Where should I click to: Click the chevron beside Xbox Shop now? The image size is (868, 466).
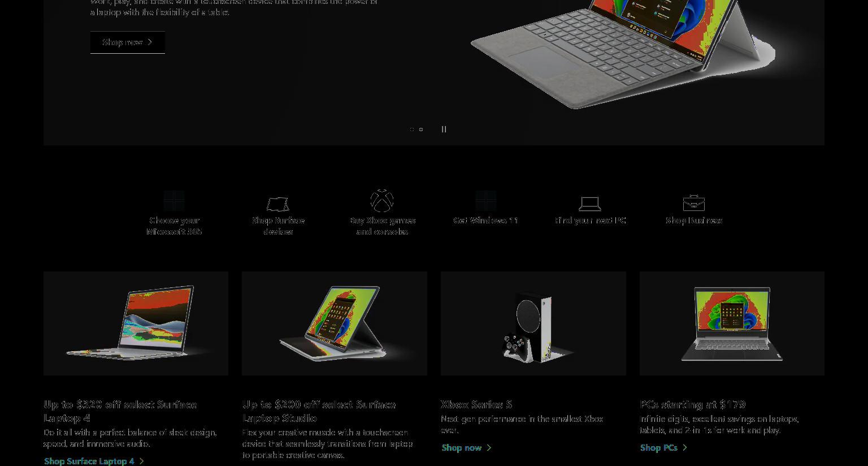pos(489,447)
